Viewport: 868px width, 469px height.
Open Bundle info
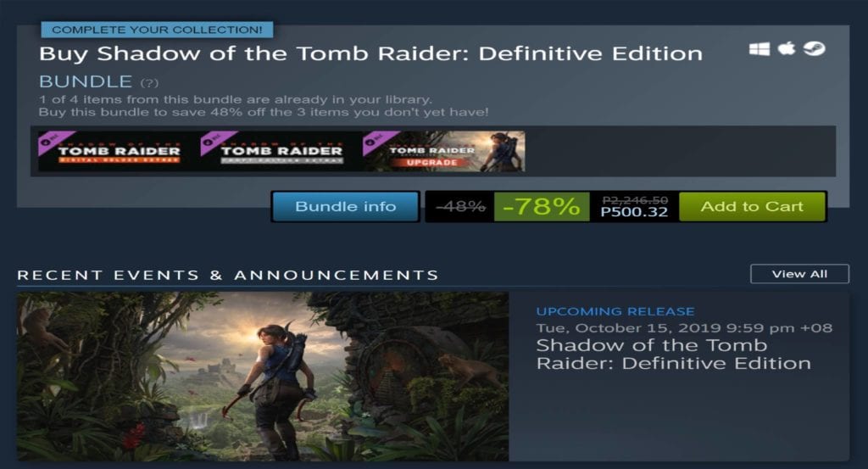point(346,207)
